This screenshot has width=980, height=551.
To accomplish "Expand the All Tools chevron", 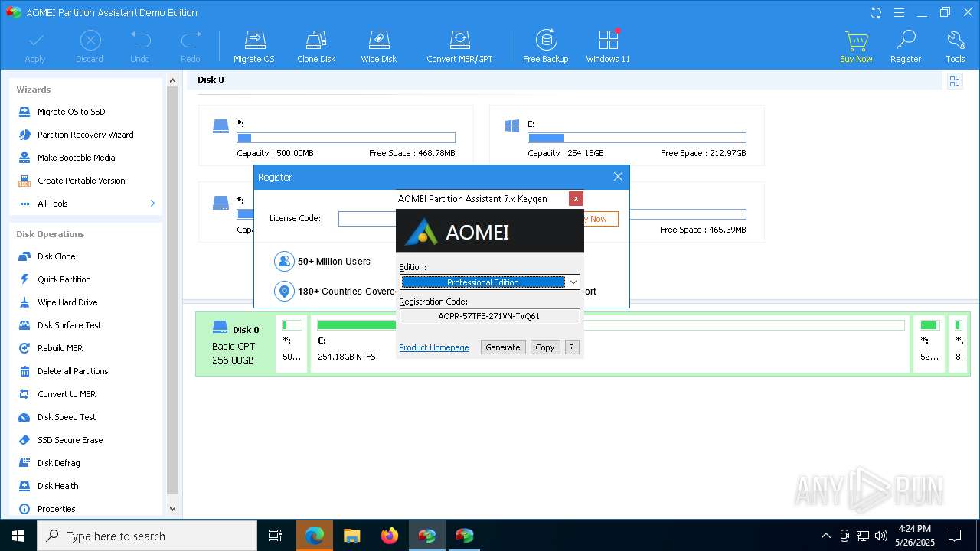I will (x=152, y=204).
